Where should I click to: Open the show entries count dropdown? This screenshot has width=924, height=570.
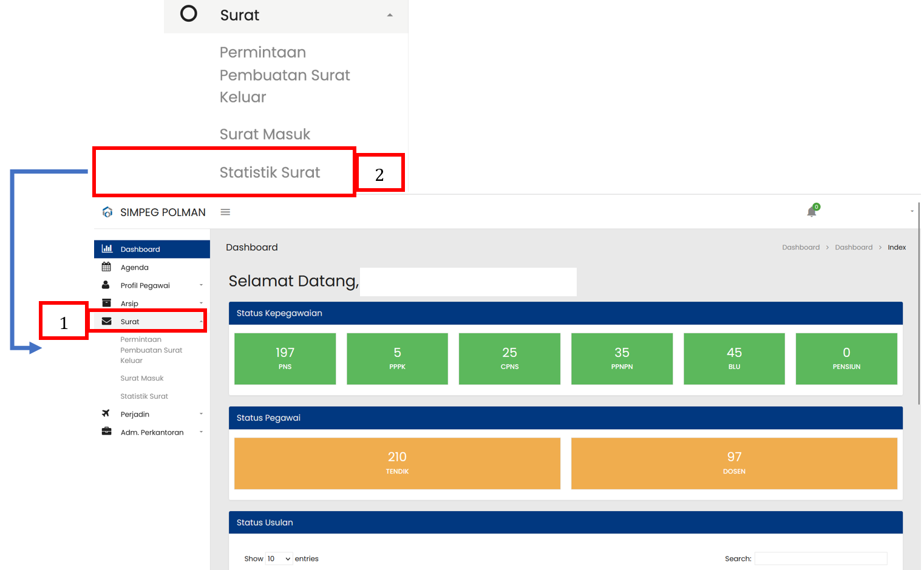click(279, 558)
